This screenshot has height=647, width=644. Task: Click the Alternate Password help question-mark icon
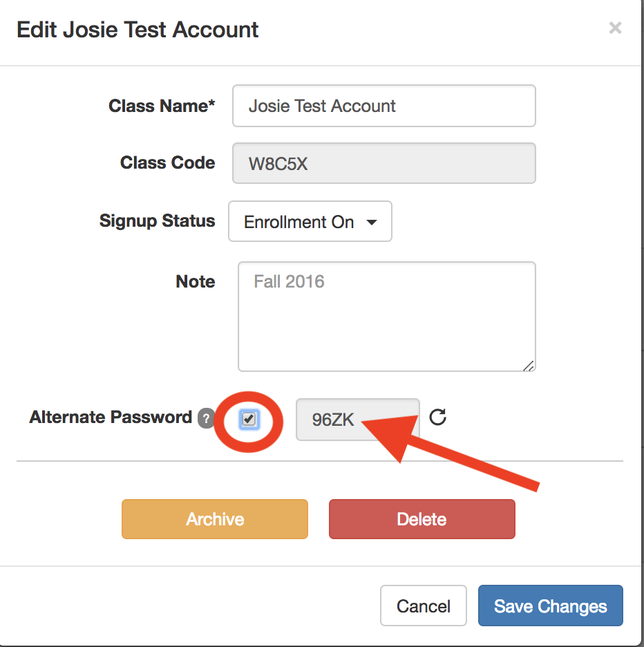[x=205, y=418]
